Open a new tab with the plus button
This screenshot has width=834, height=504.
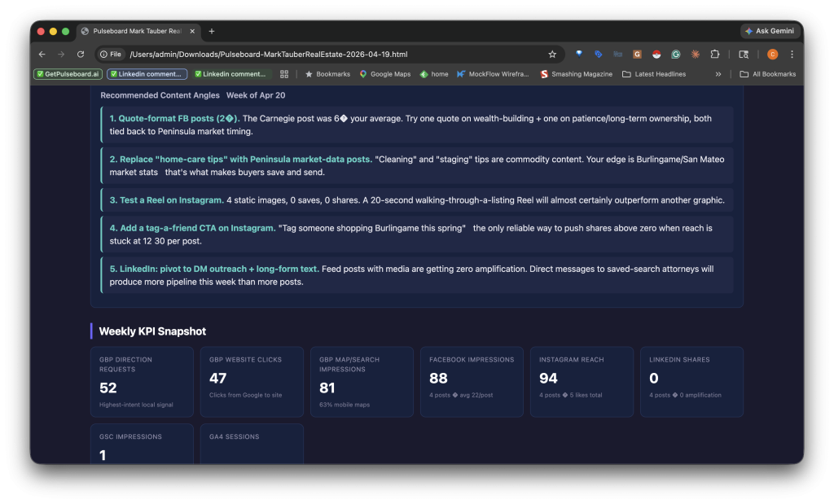211,32
